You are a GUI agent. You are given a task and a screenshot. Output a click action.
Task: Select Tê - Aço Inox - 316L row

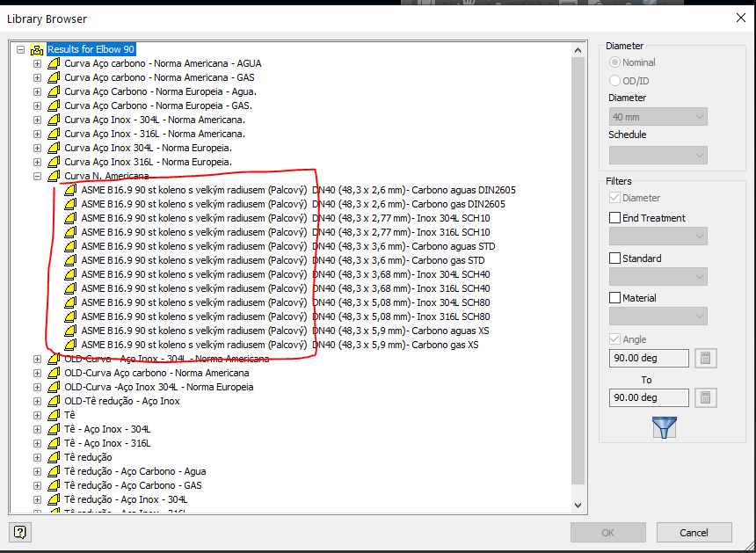click(x=107, y=444)
